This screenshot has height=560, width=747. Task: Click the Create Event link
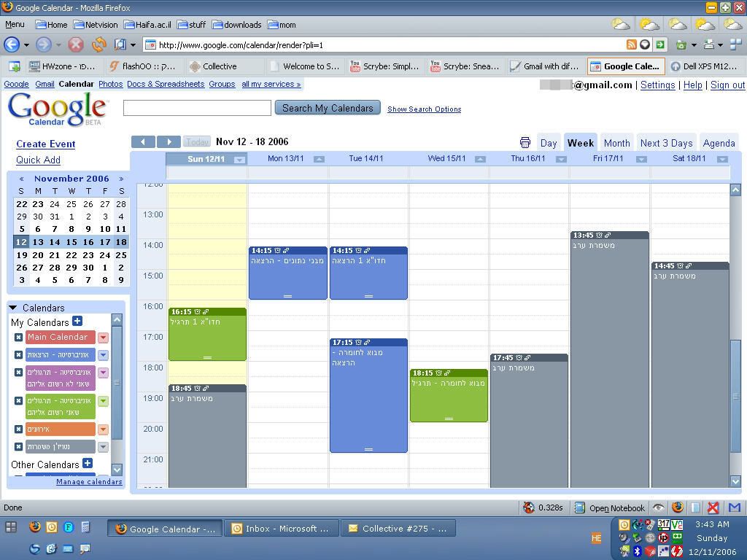46,144
